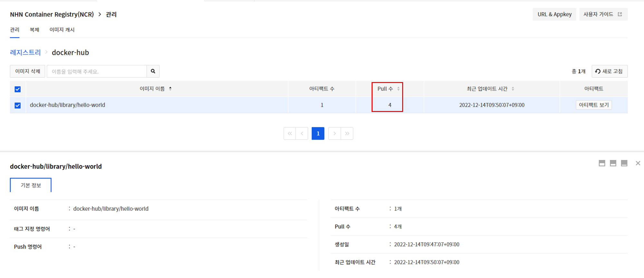Open the 이미지 캐시 tab
This screenshot has width=644, height=278.
[x=62, y=30]
